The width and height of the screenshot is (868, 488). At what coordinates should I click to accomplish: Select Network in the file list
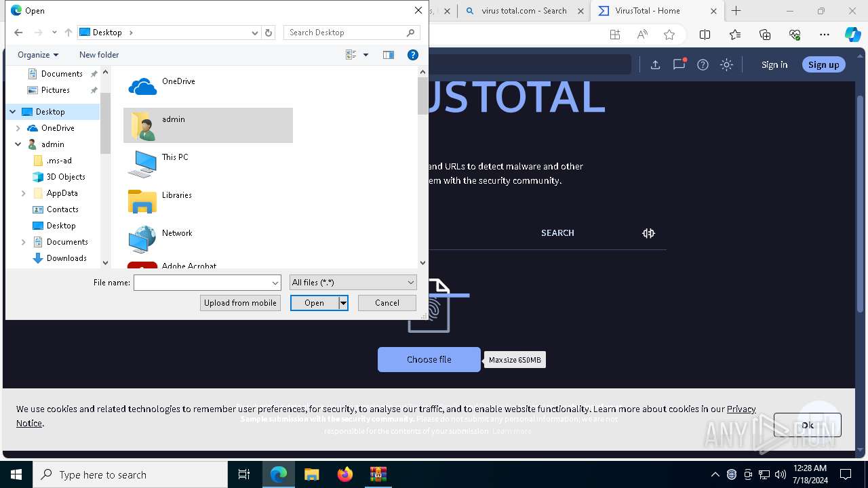(x=208, y=239)
